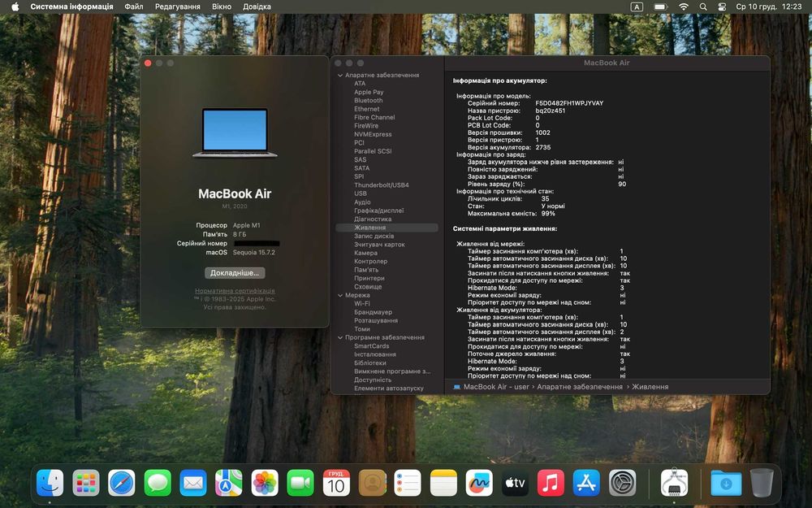Viewport: 812px width, 508px height.
Task: Launch FaceTime from the Dock
Action: (300, 483)
